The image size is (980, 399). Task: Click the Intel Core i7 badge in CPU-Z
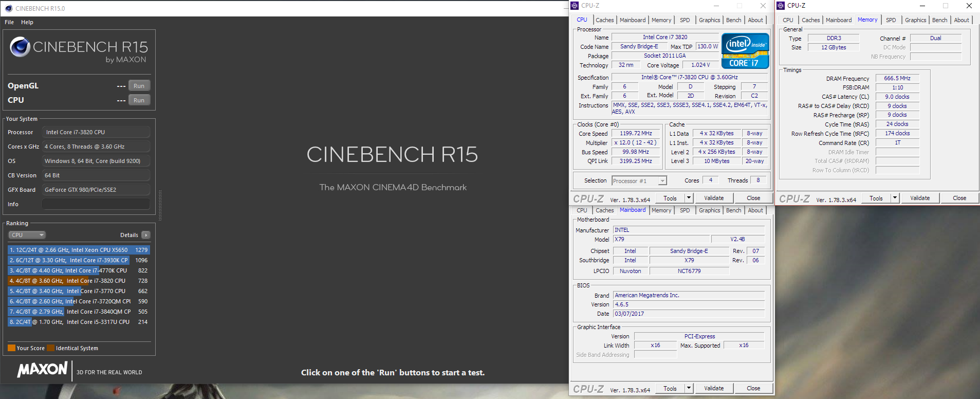pos(745,51)
